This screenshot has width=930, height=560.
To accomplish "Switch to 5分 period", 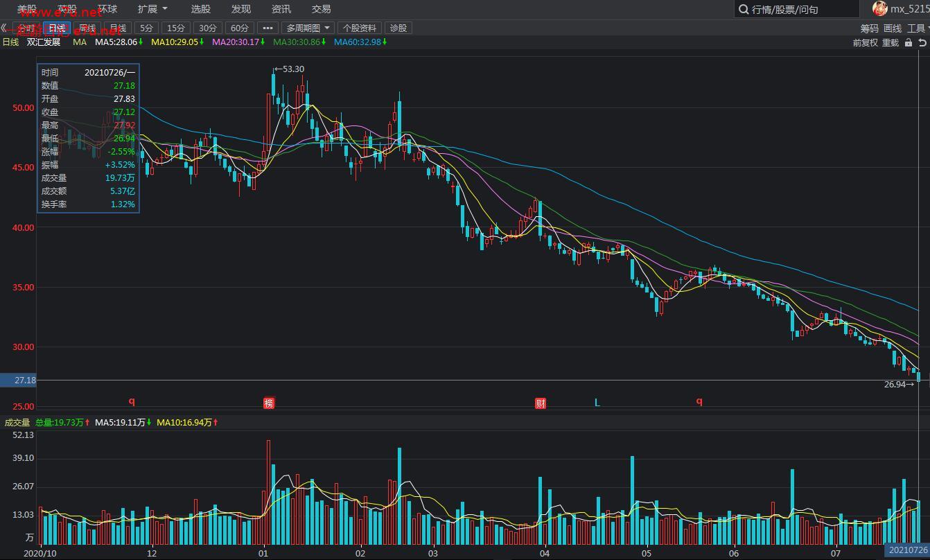I will [x=146, y=28].
